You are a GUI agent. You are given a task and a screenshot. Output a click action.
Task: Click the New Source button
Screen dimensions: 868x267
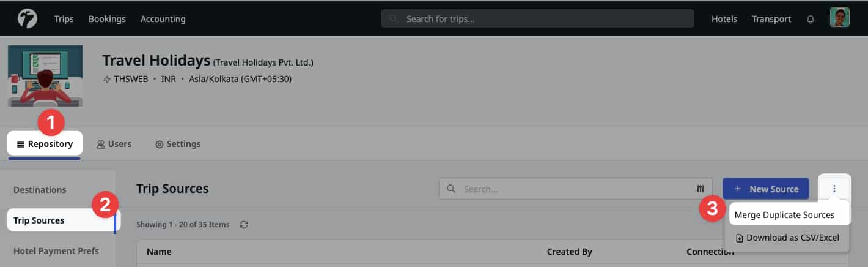click(766, 189)
